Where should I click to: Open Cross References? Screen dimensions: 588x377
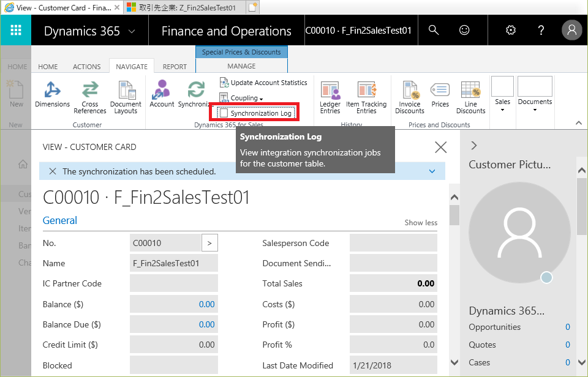90,97
